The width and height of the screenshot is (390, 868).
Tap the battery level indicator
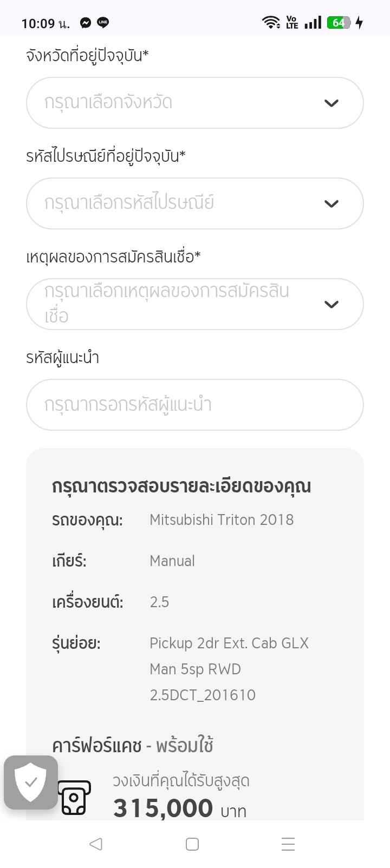click(x=339, y=23)
